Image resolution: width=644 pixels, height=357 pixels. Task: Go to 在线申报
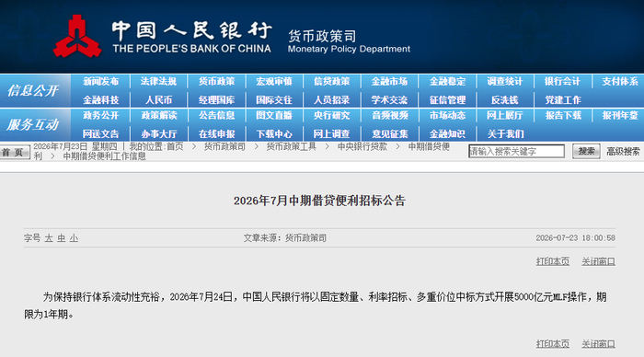216,134
